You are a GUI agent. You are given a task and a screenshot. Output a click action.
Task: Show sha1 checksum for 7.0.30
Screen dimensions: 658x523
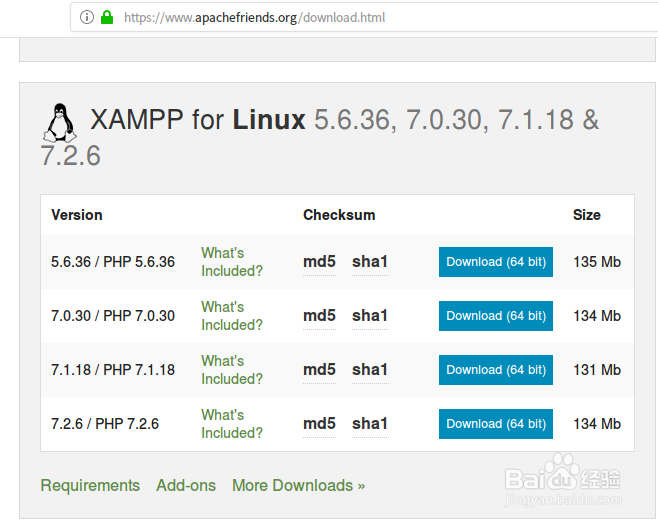[x=370, y=316]
